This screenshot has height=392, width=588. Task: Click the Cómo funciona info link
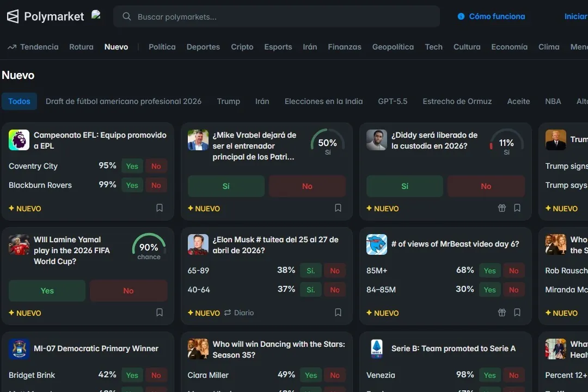click(491, 16)
